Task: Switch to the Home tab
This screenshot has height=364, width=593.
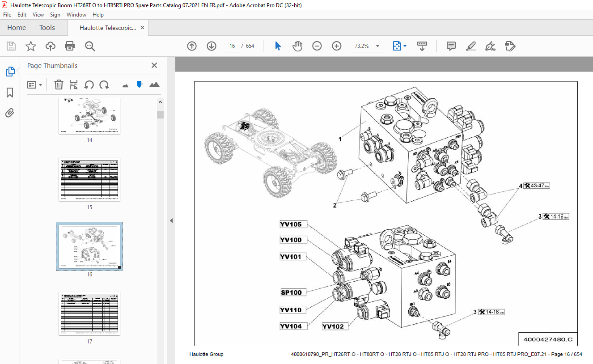Action: [x=17, y=28]
